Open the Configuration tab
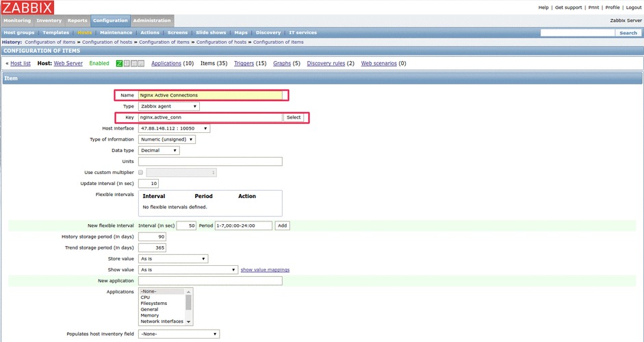The width and height of the screenshot is (644, 342). [110, 21]
